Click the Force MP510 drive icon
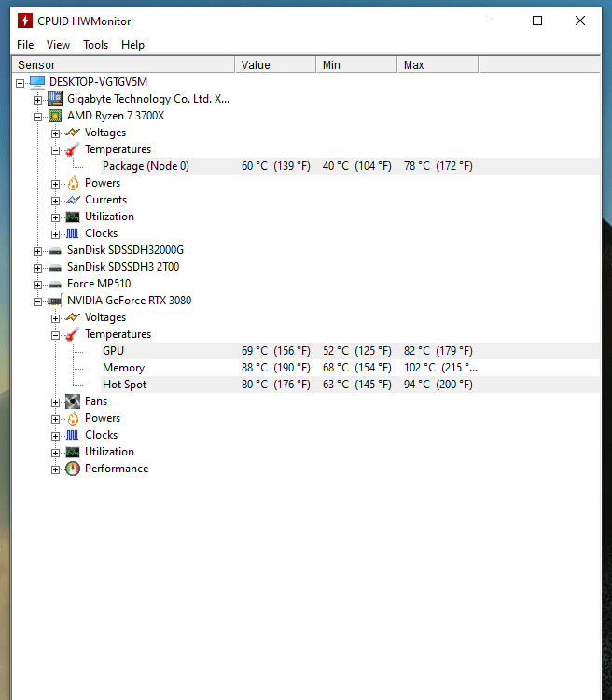Viewport: 612px width, 700px height. [55, 285]
